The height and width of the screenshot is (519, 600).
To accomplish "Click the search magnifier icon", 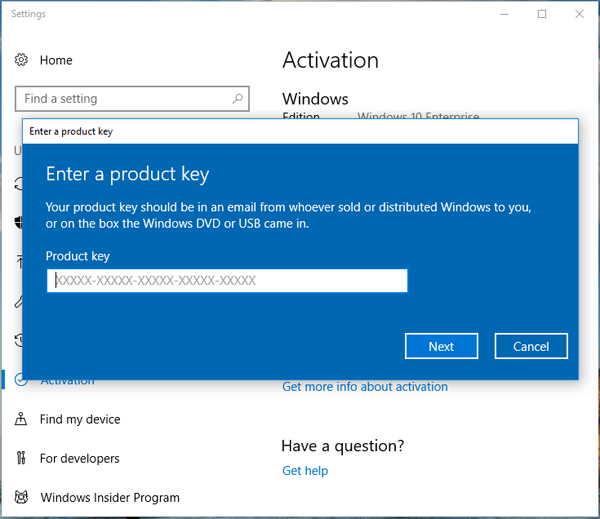I will 237,99.
